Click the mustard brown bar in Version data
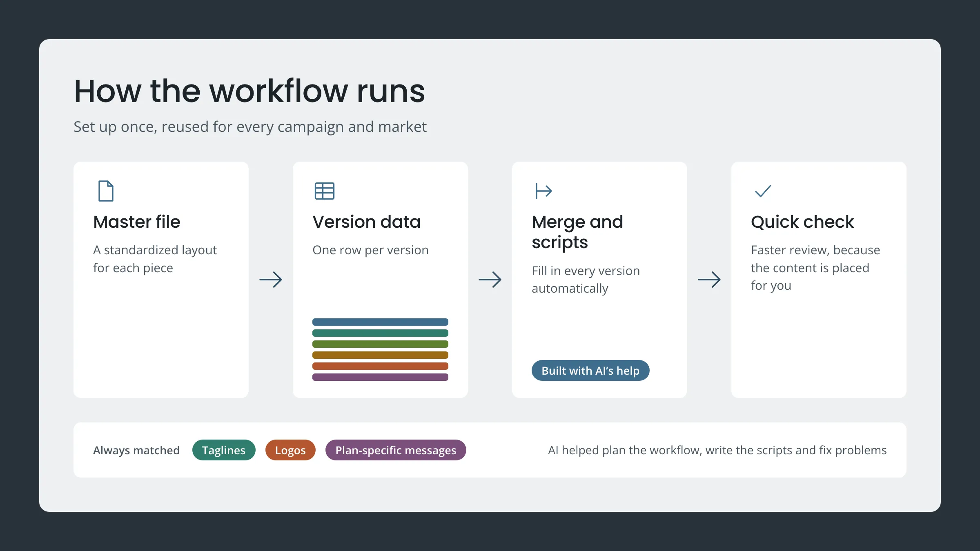 [x=380, y=355]
